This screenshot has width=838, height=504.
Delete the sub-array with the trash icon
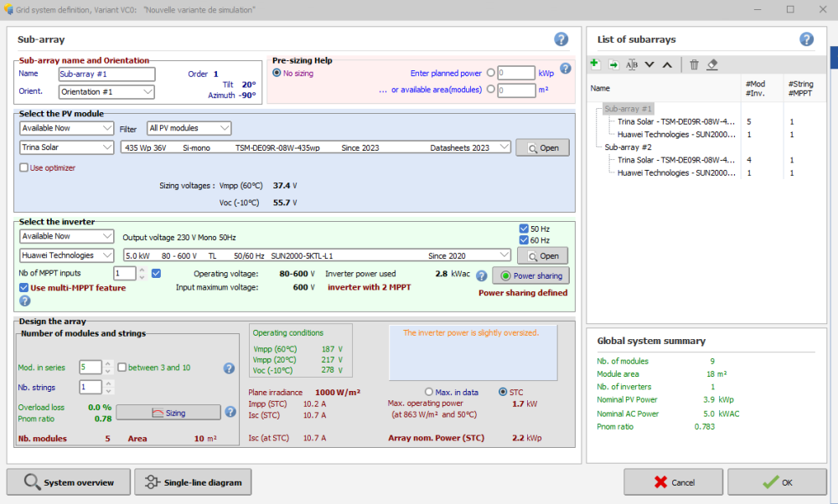tap(694, 64)
